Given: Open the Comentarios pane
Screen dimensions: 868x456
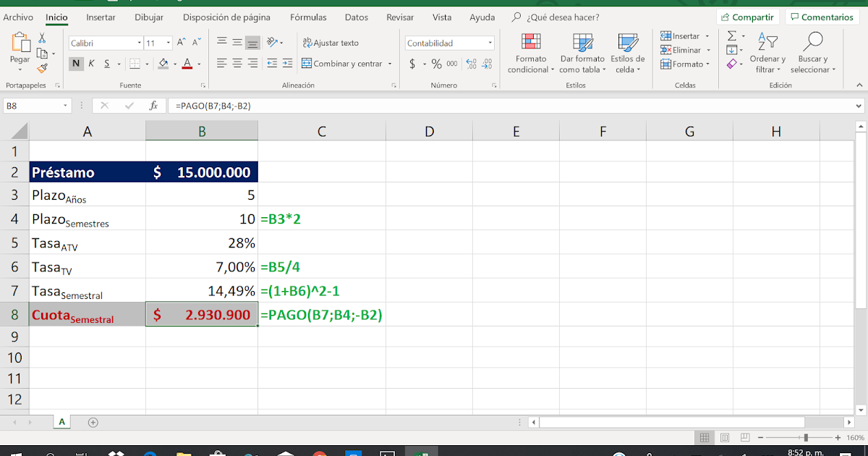Looking at the screenshot, I should (822, 16).
